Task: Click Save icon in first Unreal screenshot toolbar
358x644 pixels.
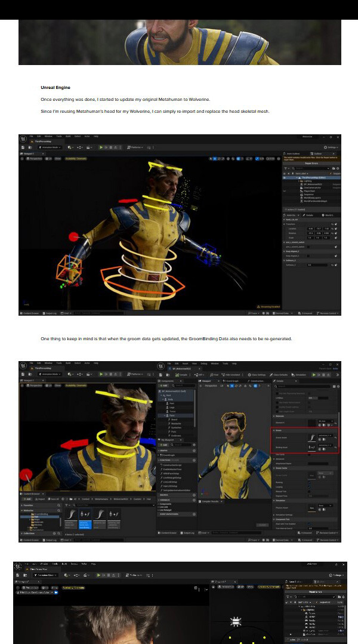Action: 23,147
